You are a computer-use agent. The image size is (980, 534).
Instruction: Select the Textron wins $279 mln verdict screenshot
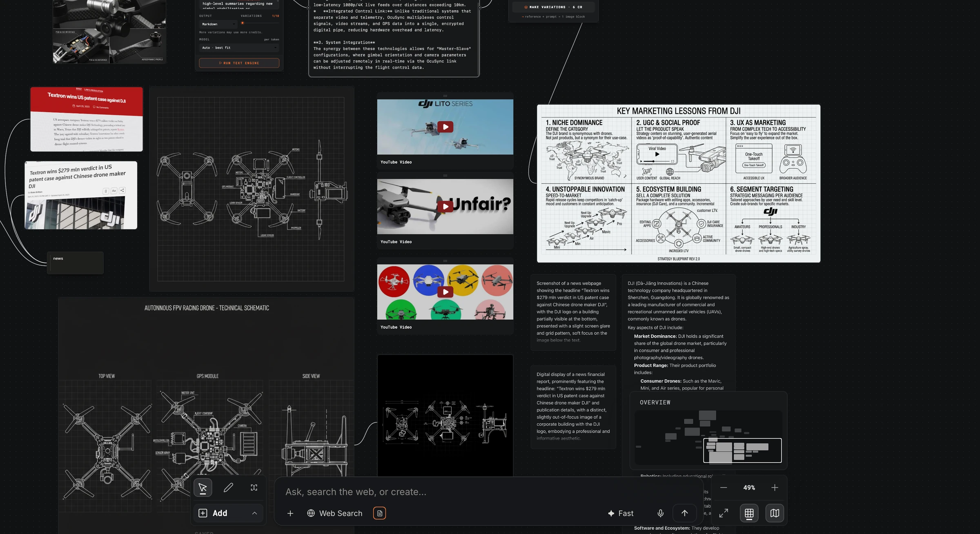81,195
